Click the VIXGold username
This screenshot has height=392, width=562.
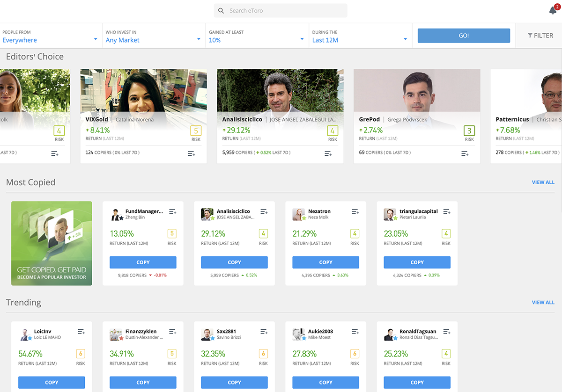coord(97,119)
